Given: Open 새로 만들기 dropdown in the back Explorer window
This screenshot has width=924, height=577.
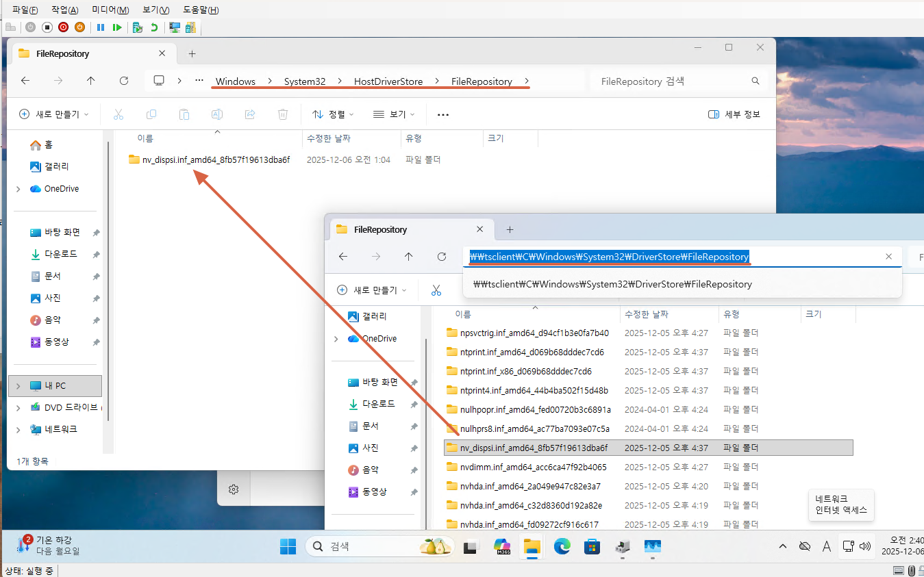Looking at the screenshot, I should [54, 114].
